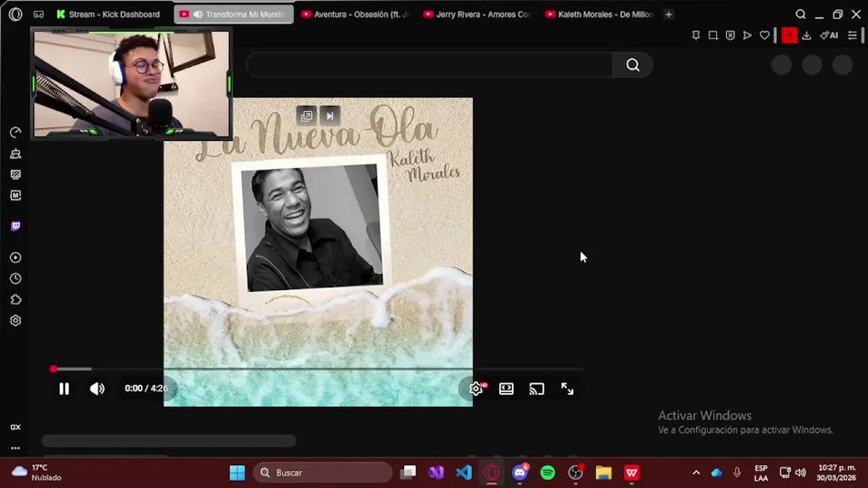The height and width of the screenshot is (488, 868).
Task: Open the sidebar M-square panel icon
Action: coord(16,195)
